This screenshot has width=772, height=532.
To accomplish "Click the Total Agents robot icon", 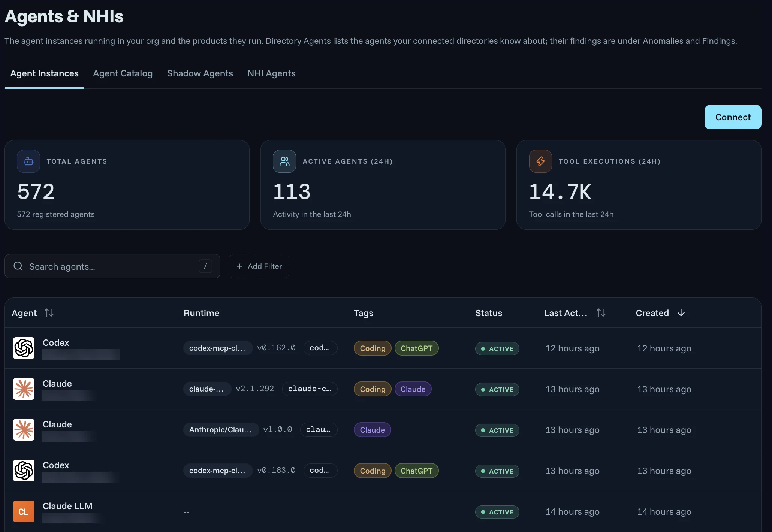I will [28, 161].
